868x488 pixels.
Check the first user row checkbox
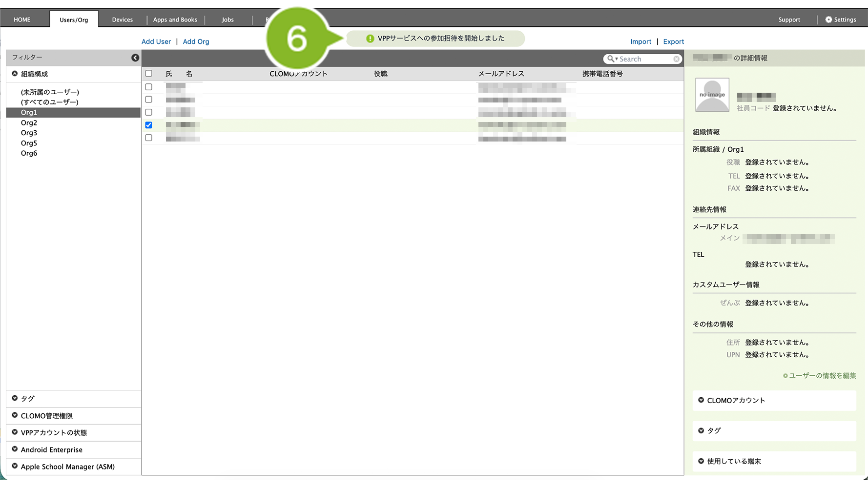point(149,87)
